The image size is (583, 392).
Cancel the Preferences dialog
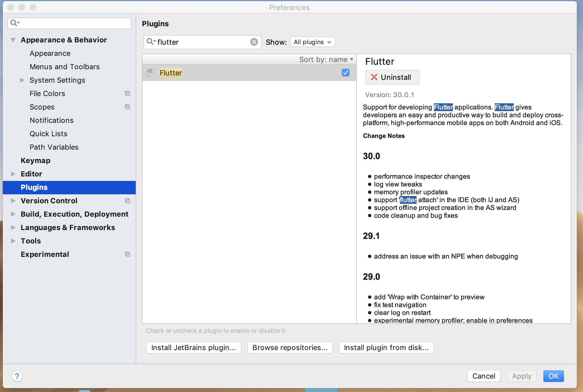click(484, 376)
